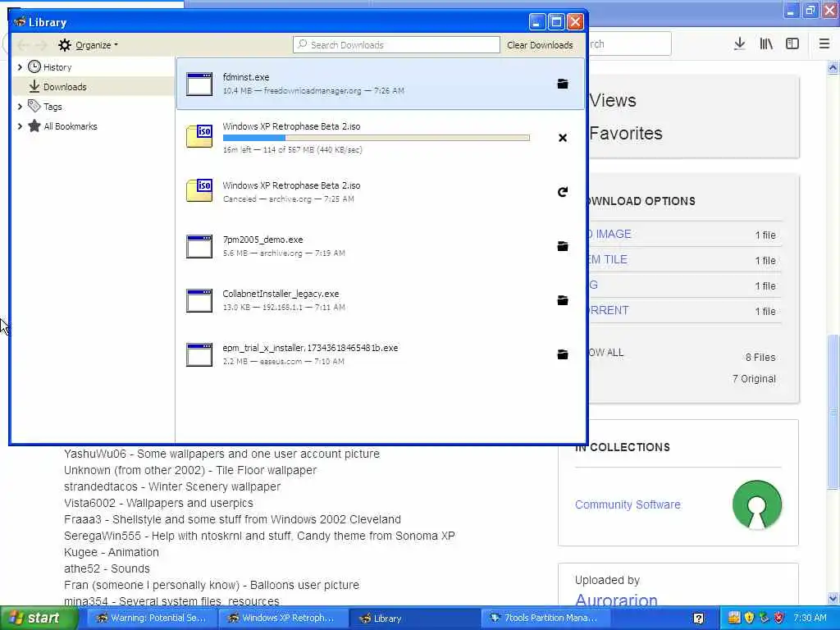Open the ITEM TILE download option
The width and height of the screenshot is (840, 630).
click(x=608, y=260)
